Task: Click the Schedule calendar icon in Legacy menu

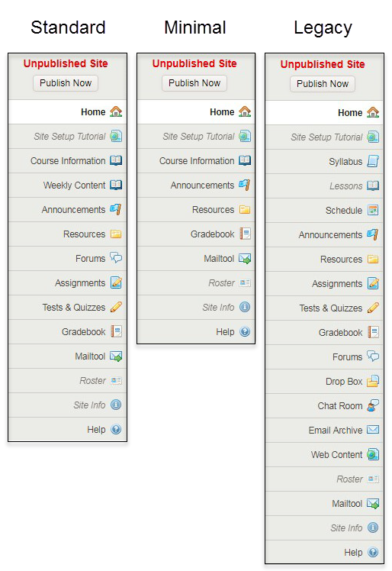Action: click(x=373, y=210)
